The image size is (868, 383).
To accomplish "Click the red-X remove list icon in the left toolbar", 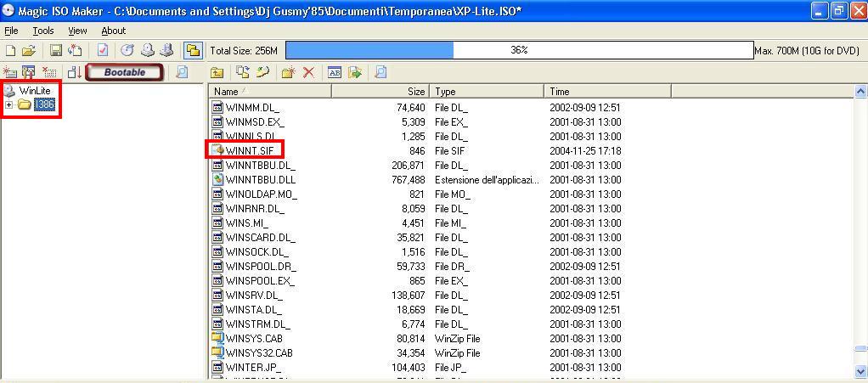I will 50,72.
